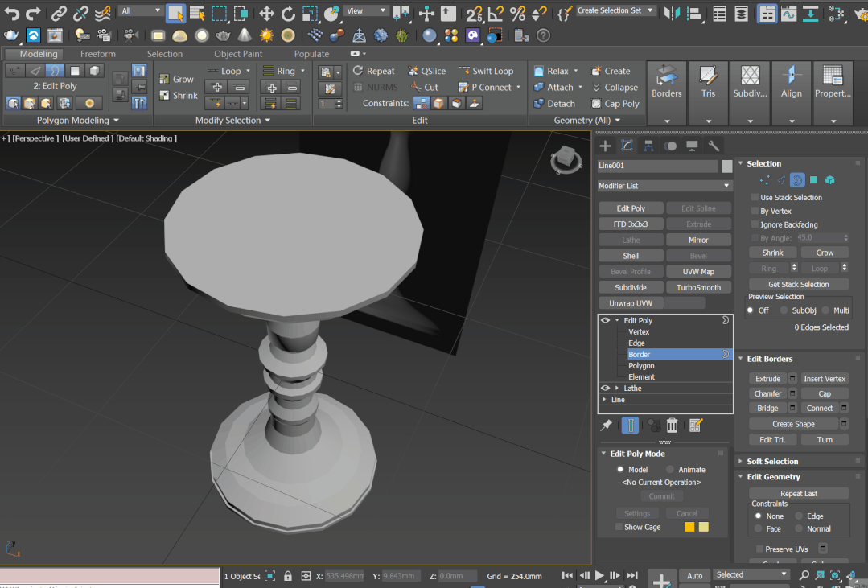Click the Redo arrow icon

(34, 13)
